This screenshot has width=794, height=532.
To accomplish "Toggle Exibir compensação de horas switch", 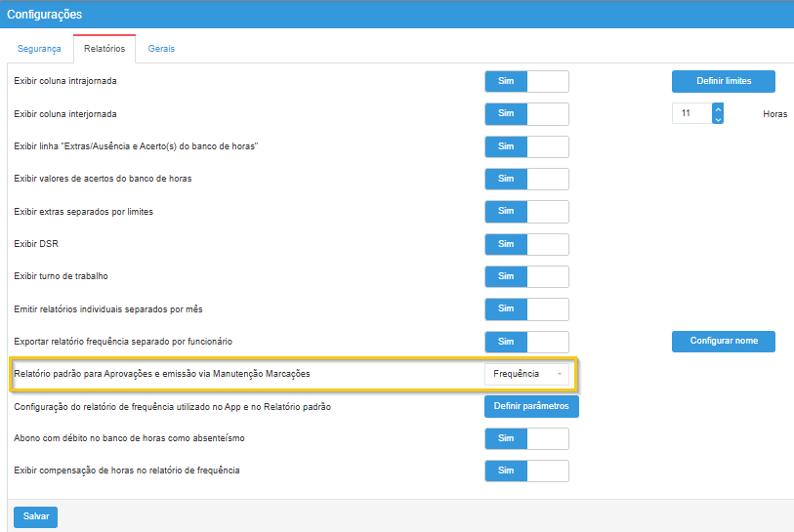I will click(x=526, y=471).
